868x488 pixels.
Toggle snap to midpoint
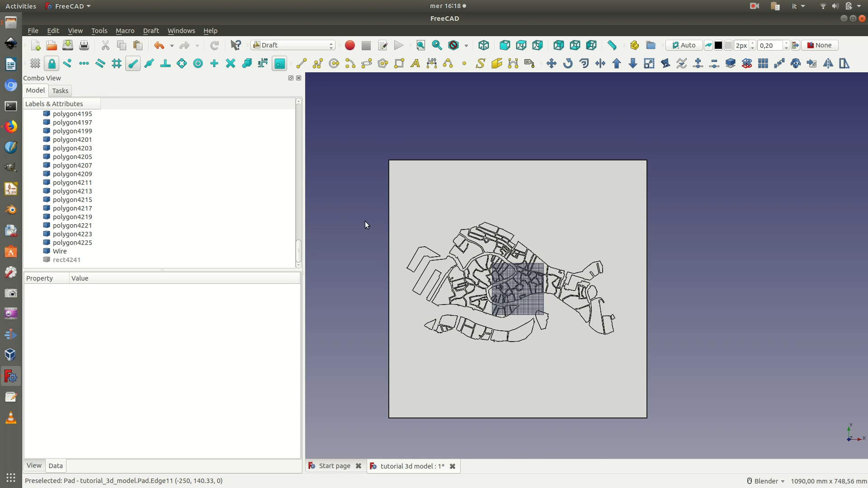(149, 64)
